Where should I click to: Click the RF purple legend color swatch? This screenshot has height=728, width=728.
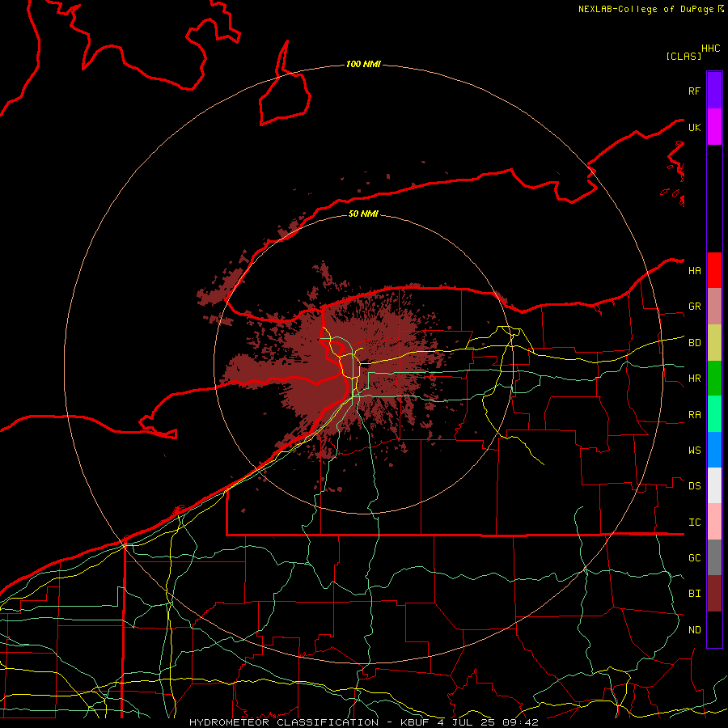714,91
